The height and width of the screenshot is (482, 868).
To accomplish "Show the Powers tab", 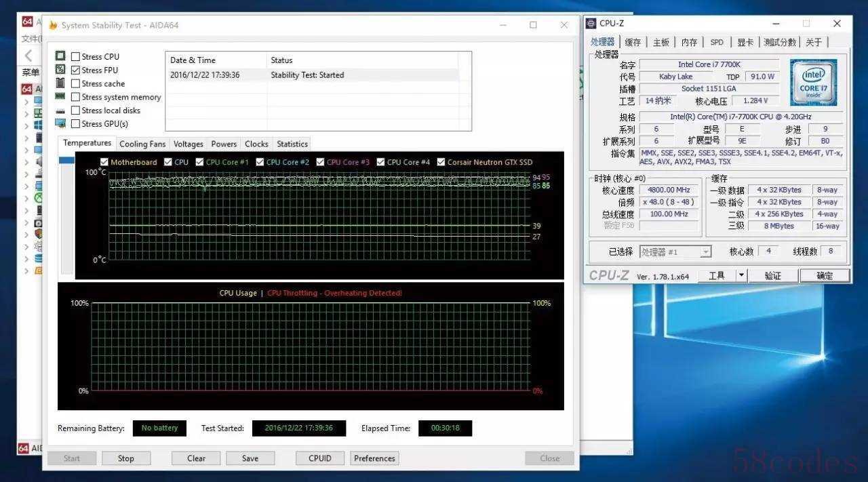I will [x=224, y=144].
